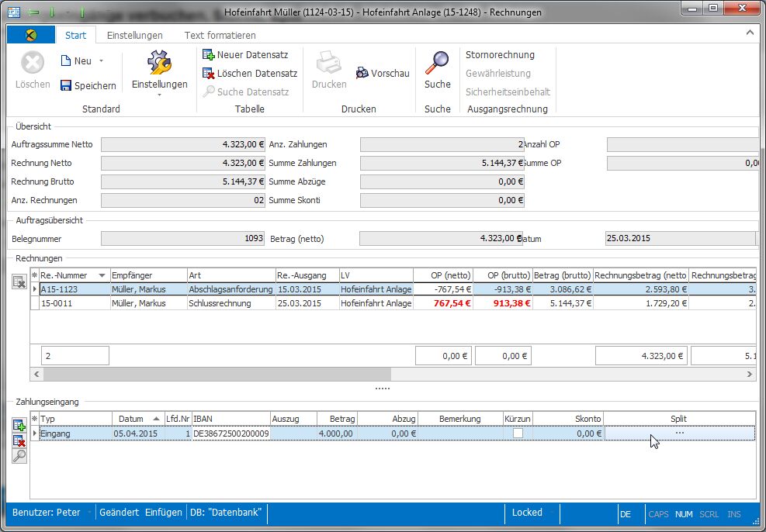The height and width of the screenshot is (532, 766).
Task: Click Schlussrechnung cell
Action: (230, 303)
